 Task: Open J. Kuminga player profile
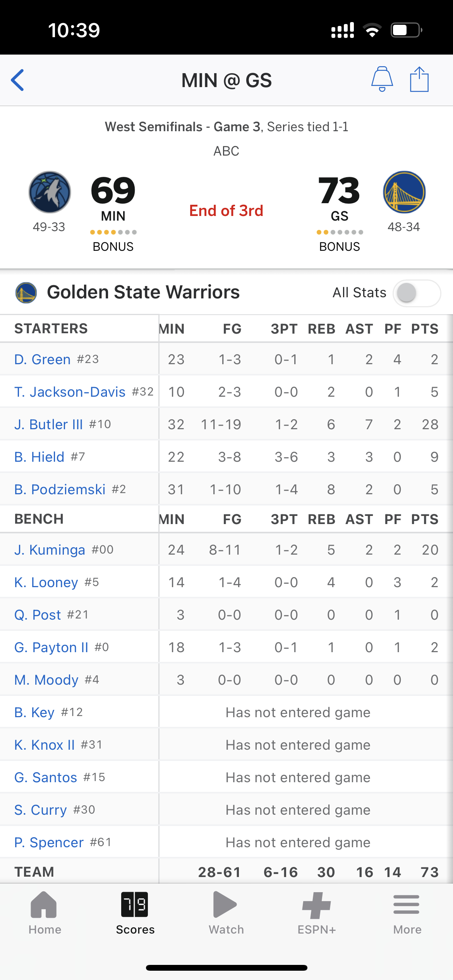click(x=50, y=550)
